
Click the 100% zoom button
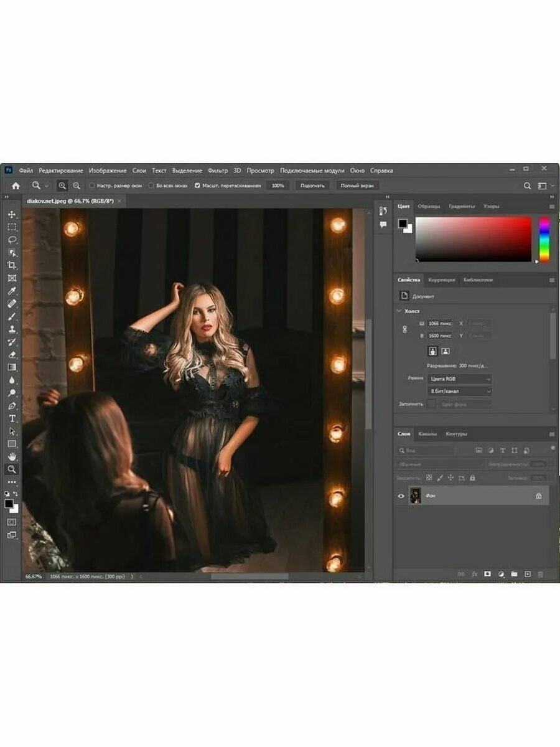click(278, 186)
